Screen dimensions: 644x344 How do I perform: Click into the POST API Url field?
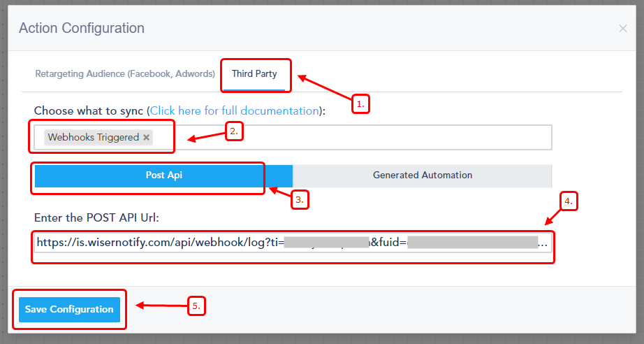pyautogui.click(x=292, y=243)
